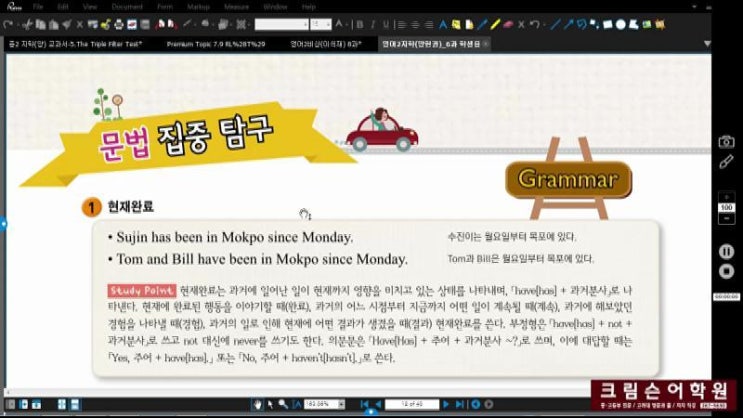
Task: Select the Ellipse shape tool
Action: pos(620,24)
